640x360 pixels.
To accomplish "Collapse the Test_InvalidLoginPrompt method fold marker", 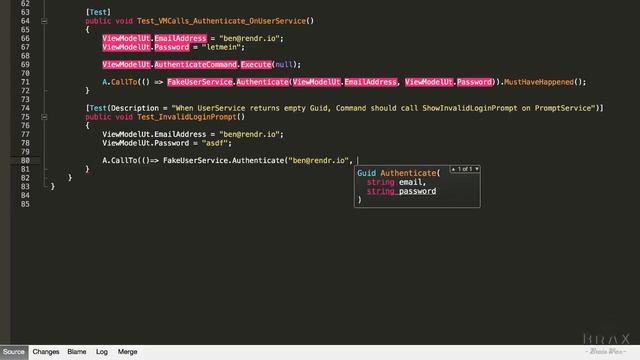I will tap(44, 117).
